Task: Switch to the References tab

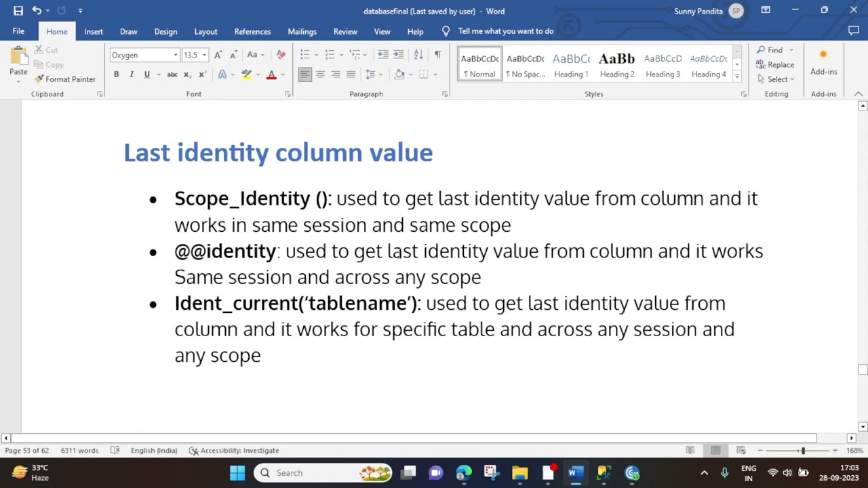Action: 252,31
